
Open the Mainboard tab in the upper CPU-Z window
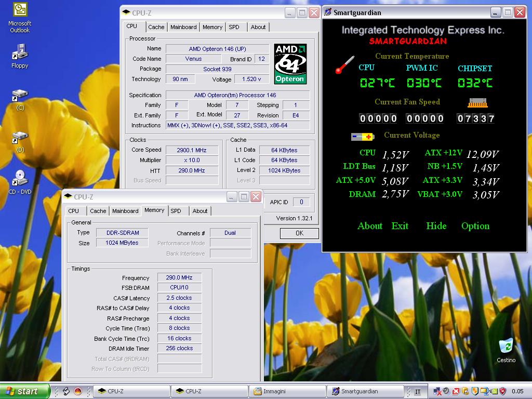point(183,27)
